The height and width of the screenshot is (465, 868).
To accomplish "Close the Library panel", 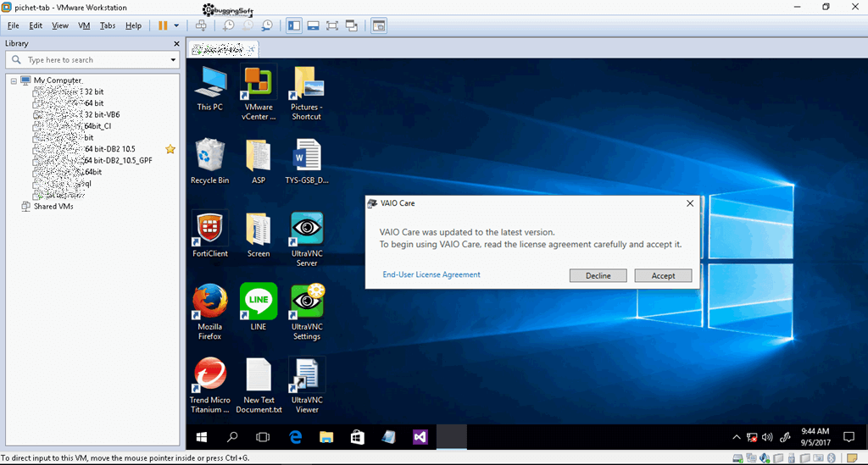I will 176,44.
